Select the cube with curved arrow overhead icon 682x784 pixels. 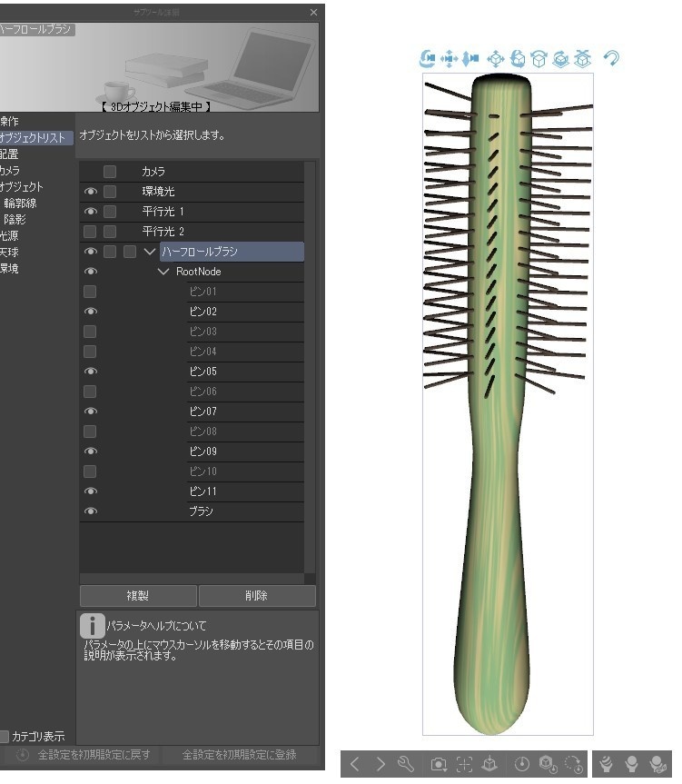(539, 58)
